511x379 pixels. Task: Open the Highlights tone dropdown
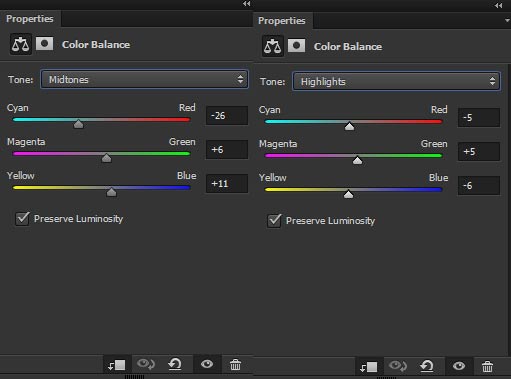pyautogui.click(x=396, y=81)
